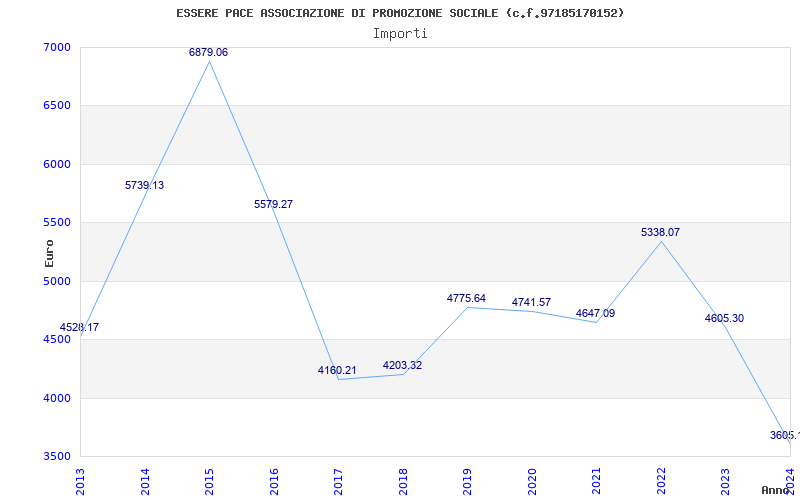Click the 2015 year label
The image size is (800, 500).
click(210, 481)
